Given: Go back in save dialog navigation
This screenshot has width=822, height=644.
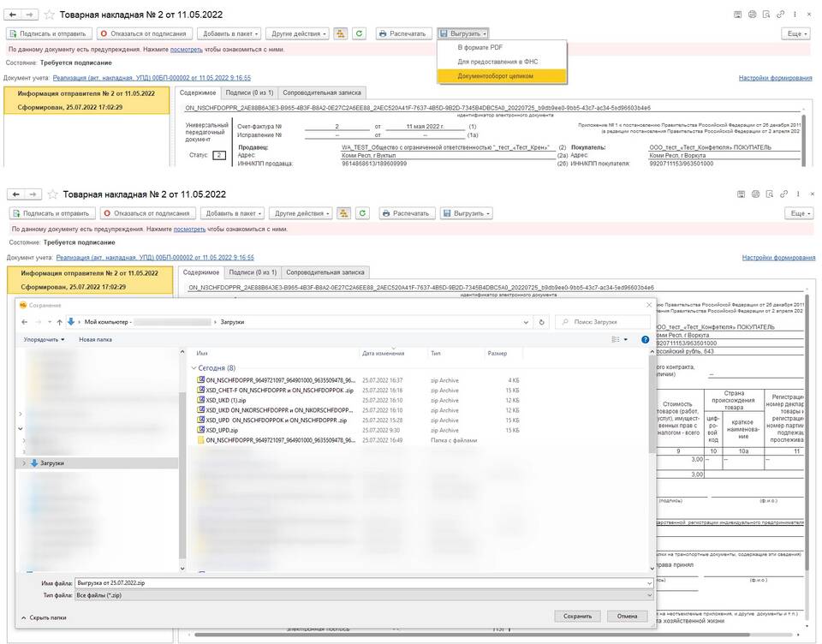Looking at the screenshot, I should tap(25, 322).
